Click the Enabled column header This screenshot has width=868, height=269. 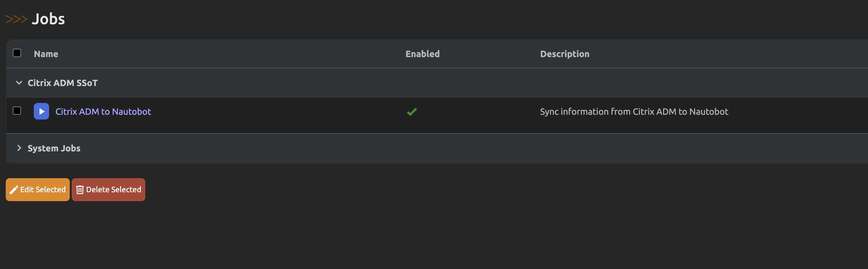(422, 54)
